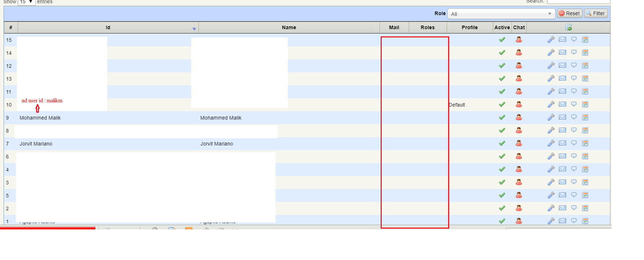Image resolution: width=644 pixels, height=260 pixels.
Task: Click the export table icon in header
Action: [x=568, y=27]
